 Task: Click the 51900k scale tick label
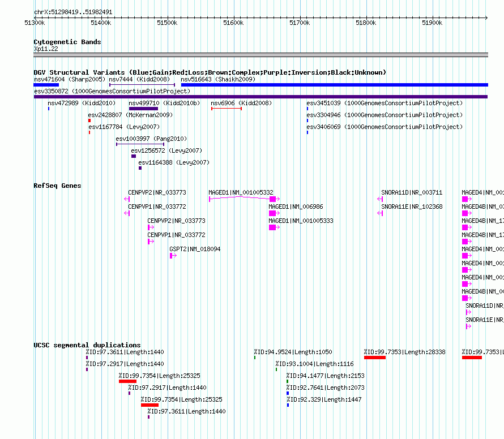tap(432, 23)
